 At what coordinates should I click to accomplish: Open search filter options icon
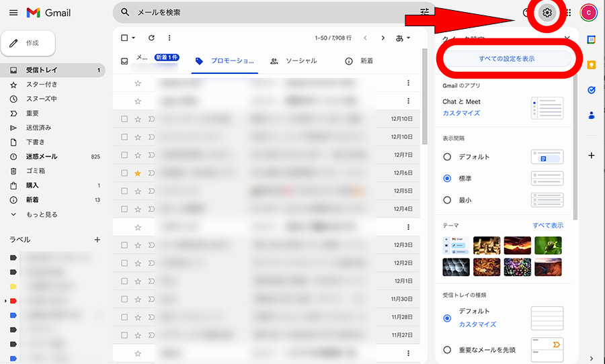click(x=424, y=12)
